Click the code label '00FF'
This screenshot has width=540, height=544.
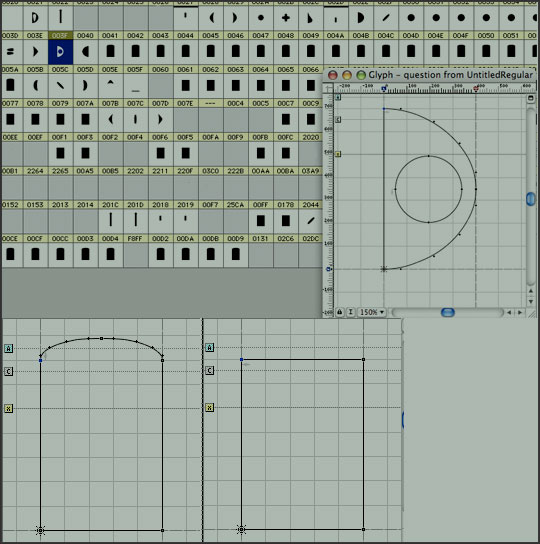pos(260,205)
